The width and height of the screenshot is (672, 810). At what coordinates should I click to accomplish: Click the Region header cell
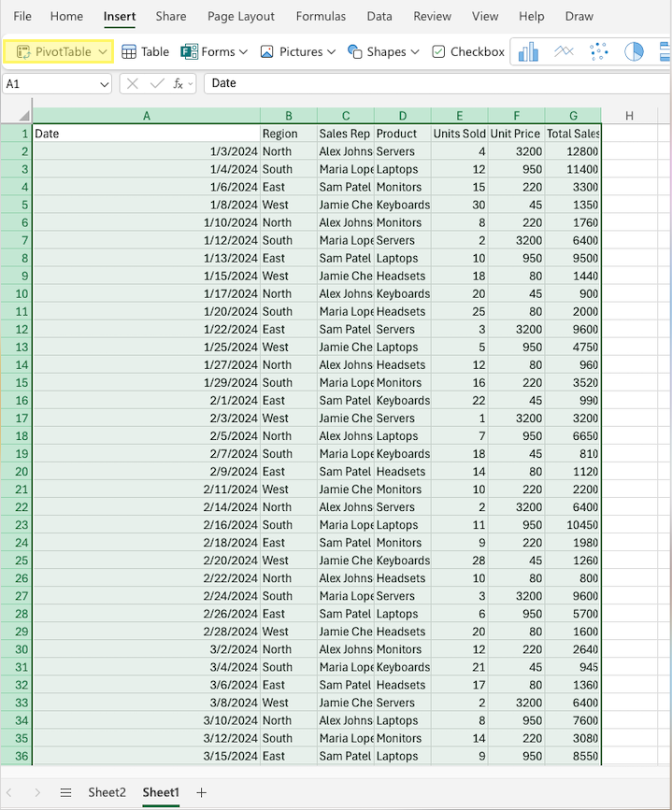(x=289, y=134)
